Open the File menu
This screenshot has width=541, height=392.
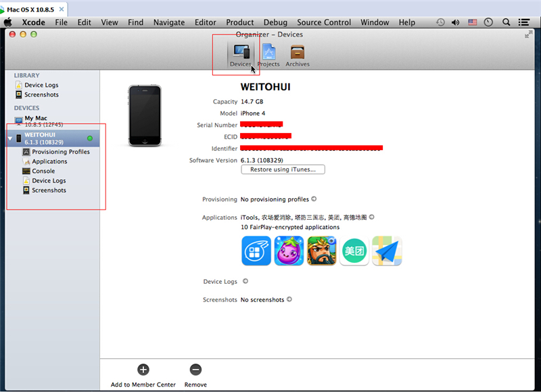click(61, 22)
